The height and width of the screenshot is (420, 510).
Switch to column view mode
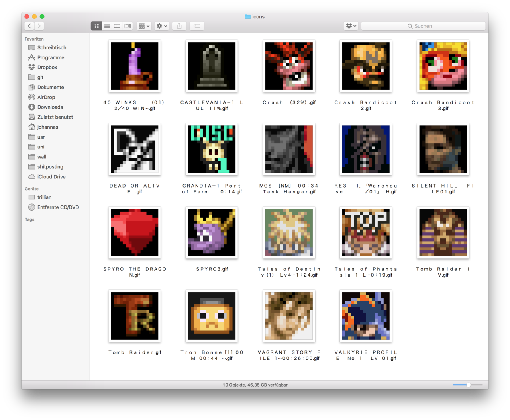click(117, 26)
